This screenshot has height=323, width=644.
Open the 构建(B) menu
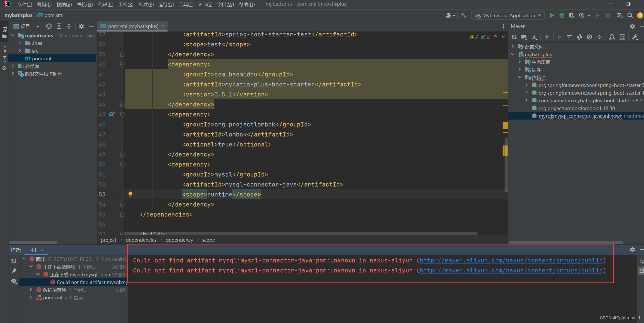click(x=146, y=4)
